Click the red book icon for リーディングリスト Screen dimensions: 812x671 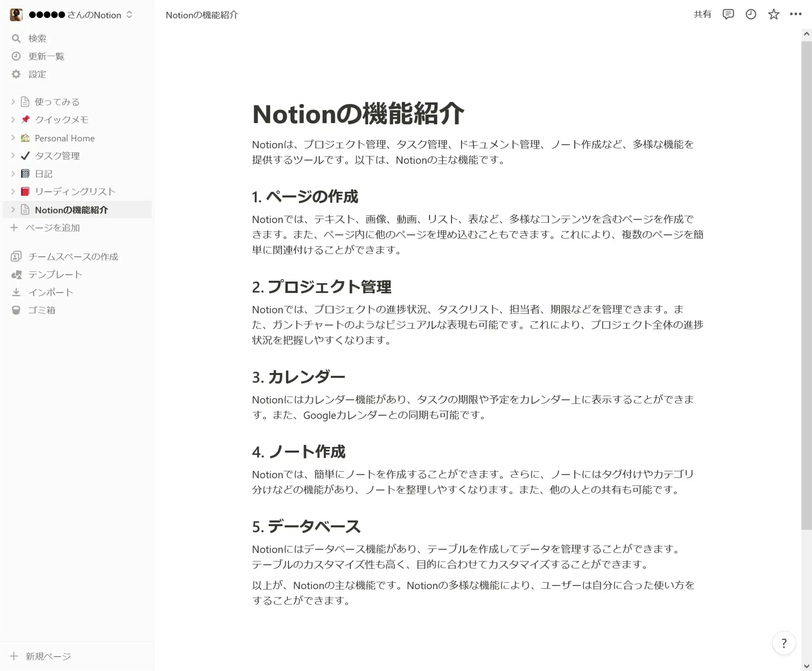(25, 191)
